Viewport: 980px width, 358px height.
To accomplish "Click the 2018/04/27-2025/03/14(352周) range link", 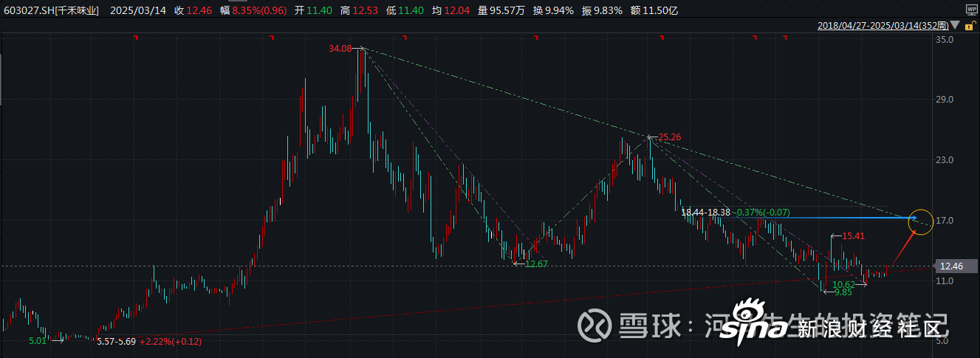I will click(x=883, y=25).
